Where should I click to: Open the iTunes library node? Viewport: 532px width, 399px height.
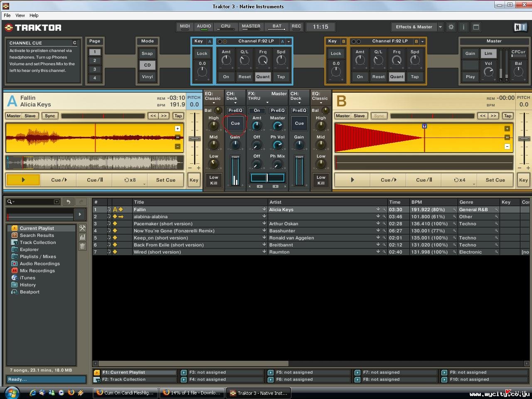(x=27, y=278)
